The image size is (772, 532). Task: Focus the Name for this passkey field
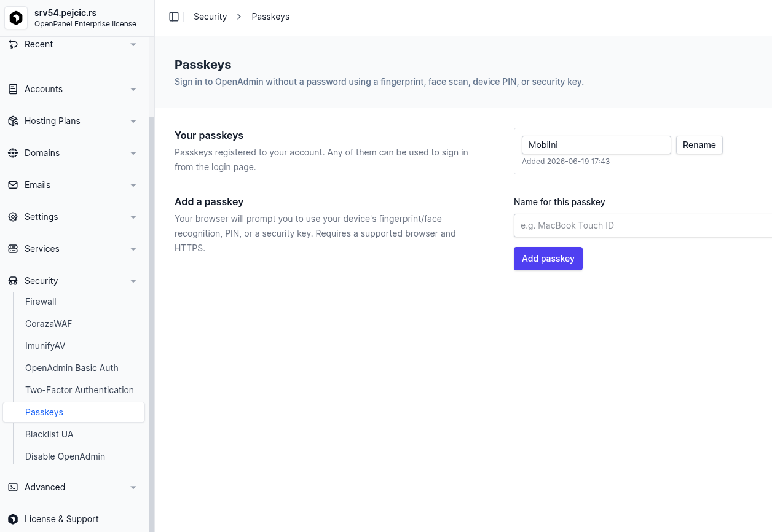point(643,225)
